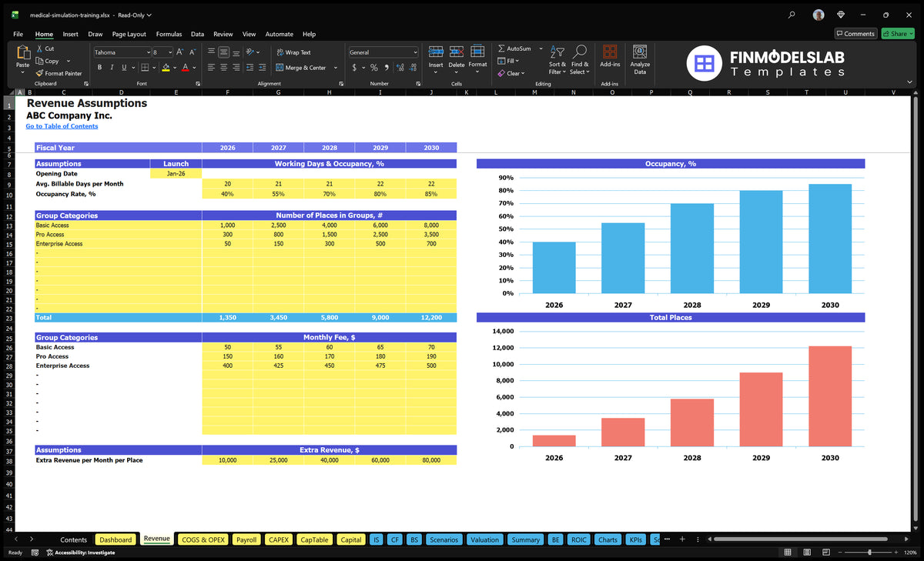Open the File menu

pos(18,34)
